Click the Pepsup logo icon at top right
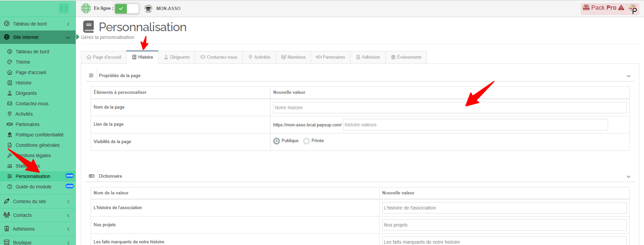 633,9
